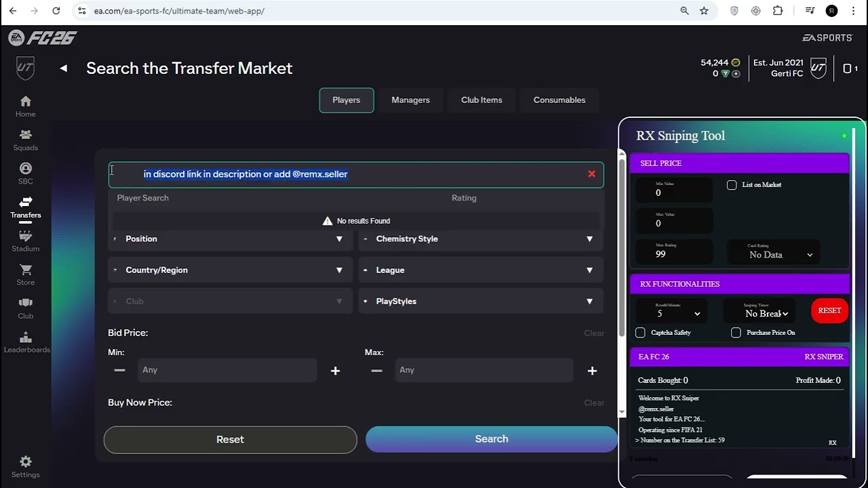Expand the Position dropdown
Screen dimensions: 868x488
click(231, 239)
